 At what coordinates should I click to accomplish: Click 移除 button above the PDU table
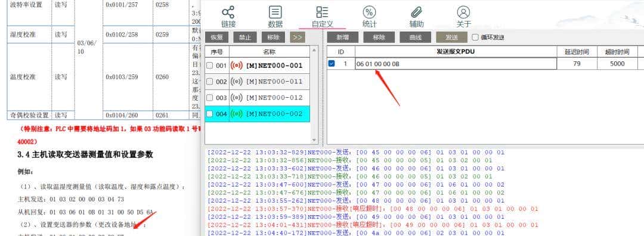pyautogui.click(x=379, y=38)
